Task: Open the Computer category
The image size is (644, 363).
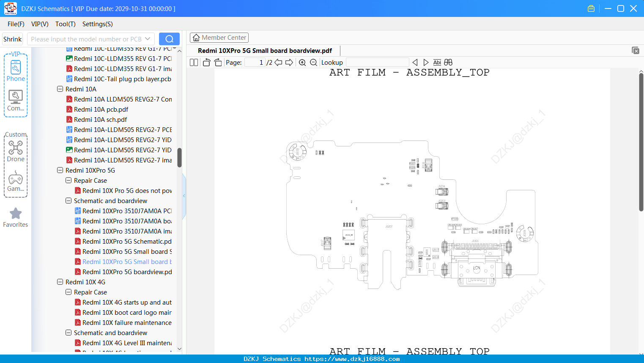Action: pyautogui.click(x=16, y=101)
